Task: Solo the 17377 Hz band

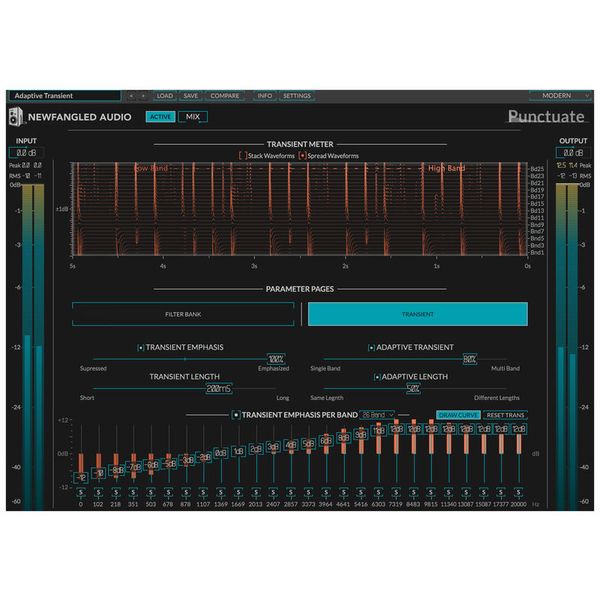Action: [501, 492]
